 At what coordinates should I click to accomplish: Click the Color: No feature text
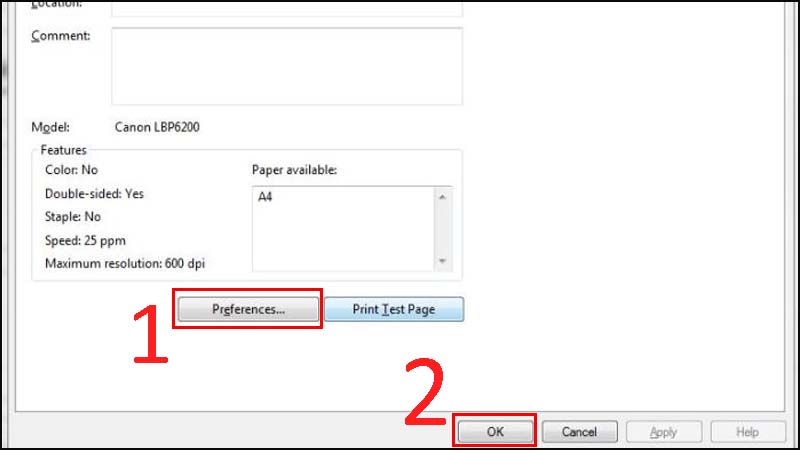[x=71, y=170]
